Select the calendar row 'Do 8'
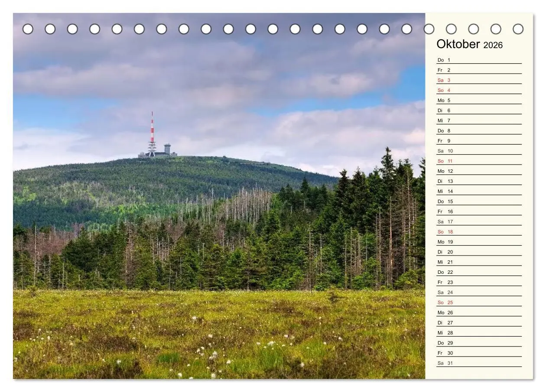Image resolution: width=546 pixels, height=392 pixels. point(479,130)
